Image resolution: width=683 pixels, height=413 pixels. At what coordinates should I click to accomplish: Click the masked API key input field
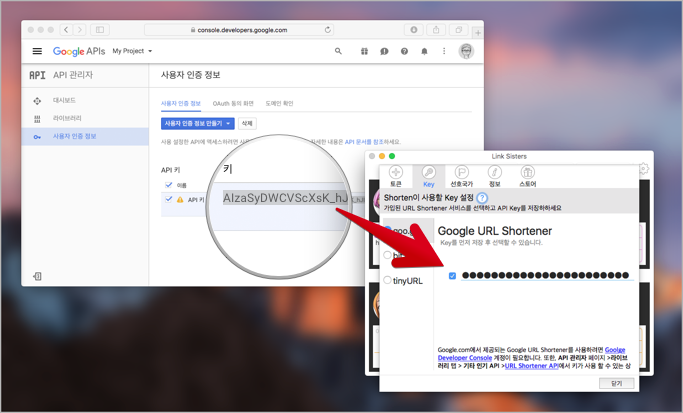547,275
